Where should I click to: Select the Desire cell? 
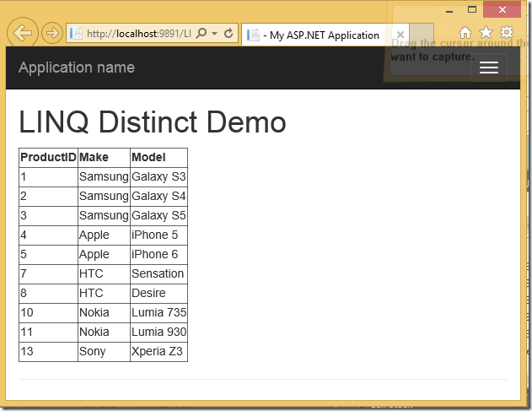pyautogui.click(x=159, y=293)
